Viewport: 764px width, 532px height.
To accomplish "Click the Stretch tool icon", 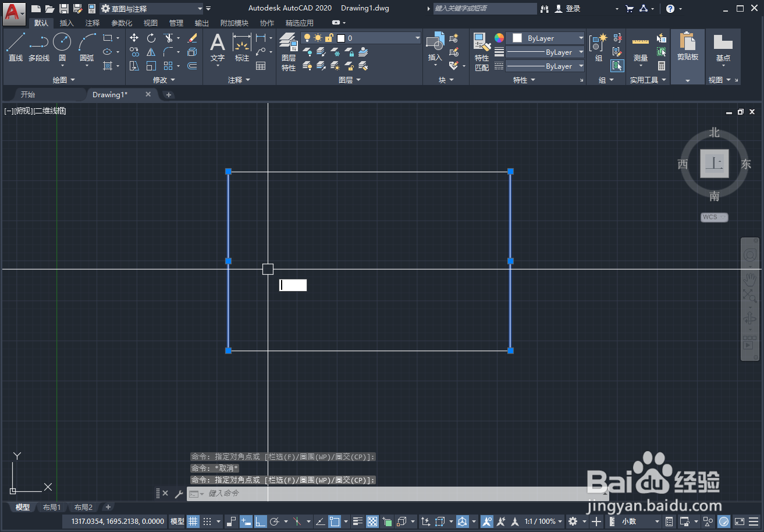I will tap(134, 66).
